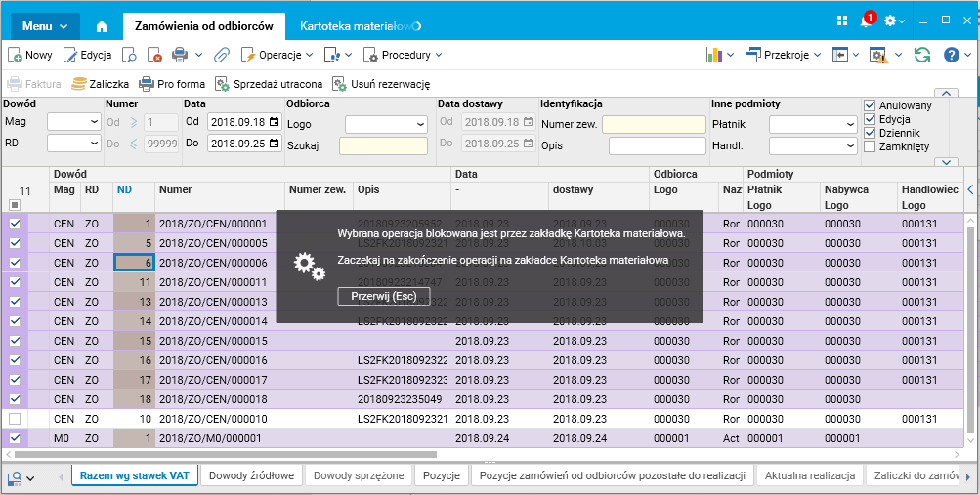This screenshot has height=495, width=980.
Task: Check the row checkbox for 2018/ZO/CEN/000010
Action: 15,419
